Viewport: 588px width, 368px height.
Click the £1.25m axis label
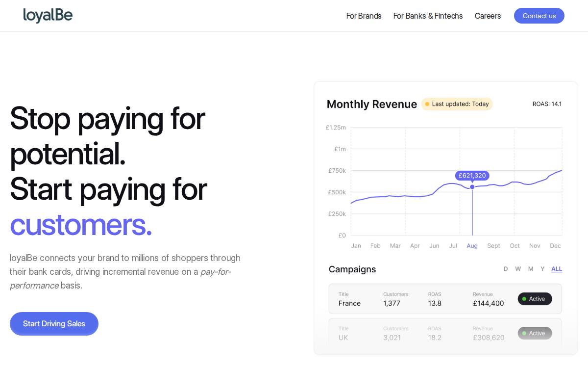pyautogui.click(x=336, y=128)
